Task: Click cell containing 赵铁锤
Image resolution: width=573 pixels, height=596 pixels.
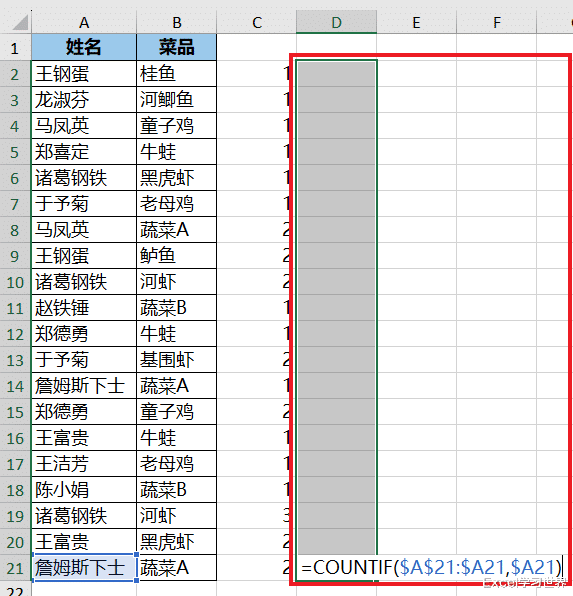Action: [84, 308]
